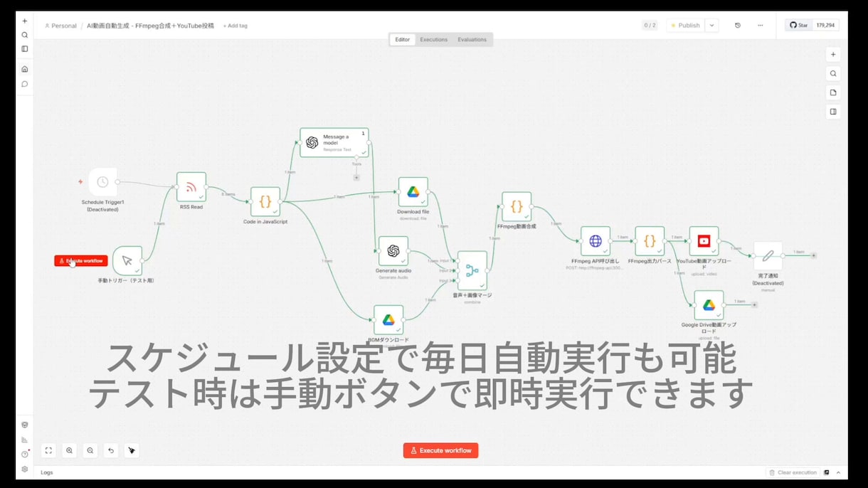Click the tidy up workflow button

click(x=131, y=450)
